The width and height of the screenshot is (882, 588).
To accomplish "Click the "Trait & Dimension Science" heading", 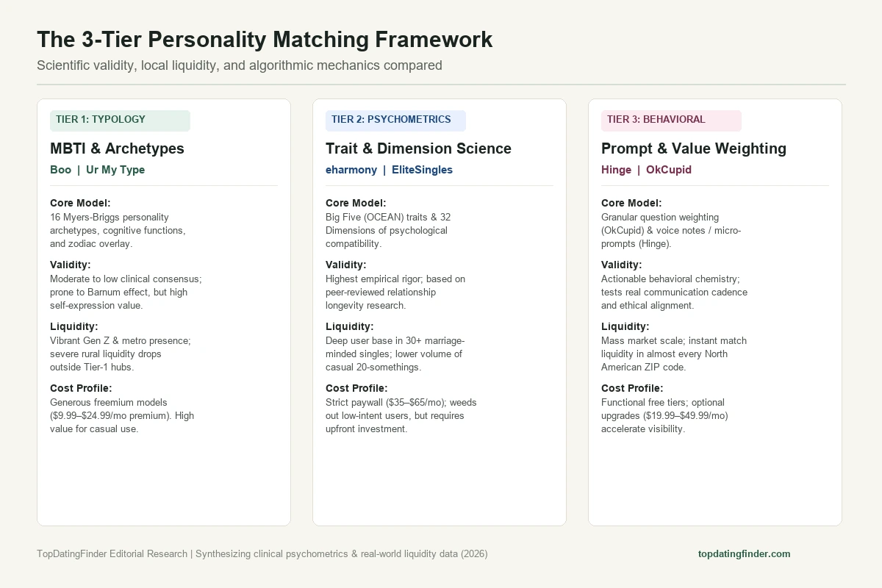I will click(418, 148).
